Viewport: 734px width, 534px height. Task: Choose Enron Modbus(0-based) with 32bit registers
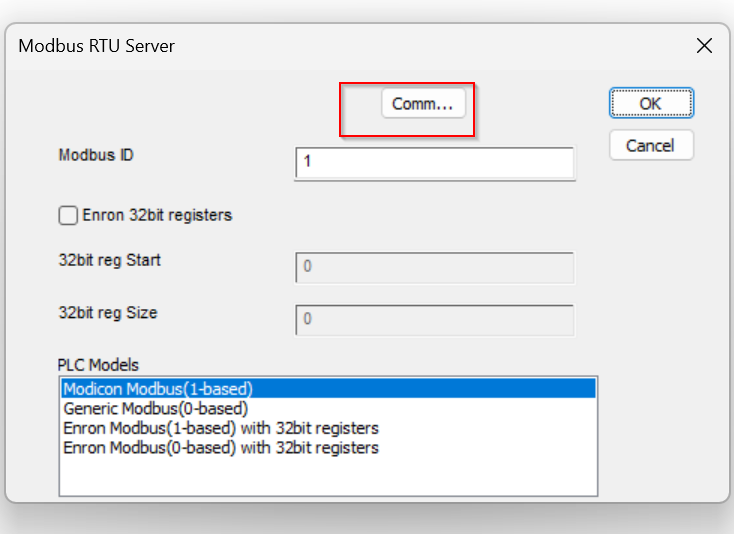coord(328,448)
